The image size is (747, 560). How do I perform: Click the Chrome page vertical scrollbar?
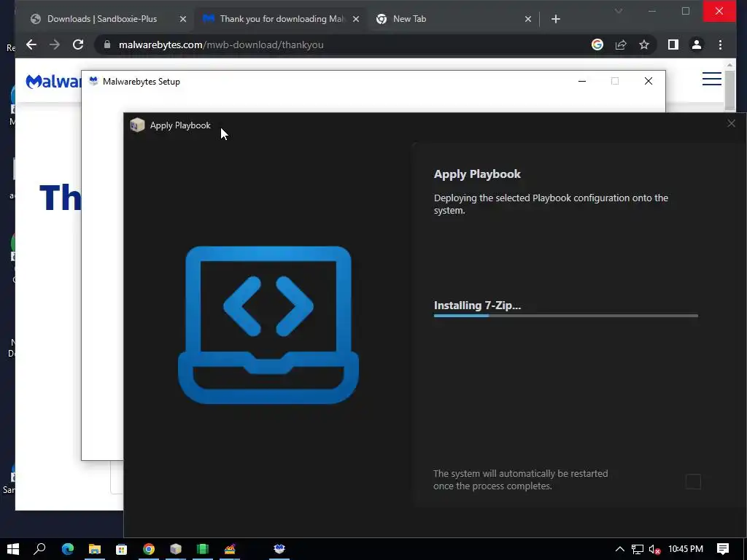(729, 90)
